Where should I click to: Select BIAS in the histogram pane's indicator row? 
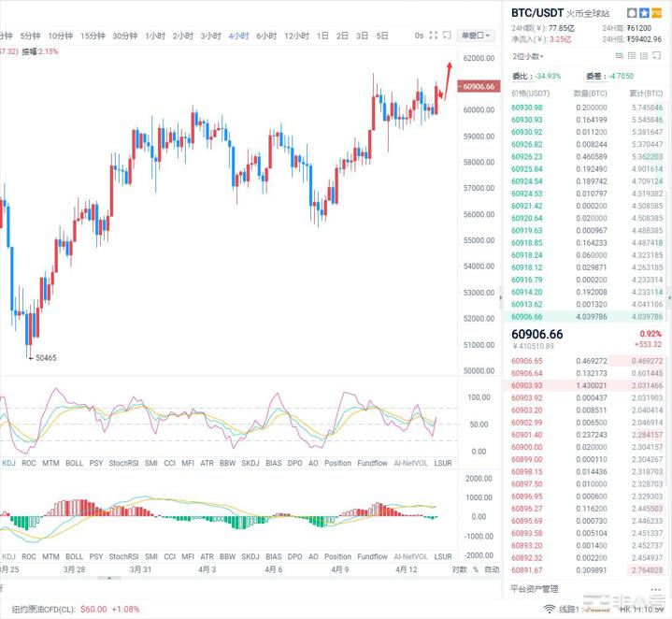click(x=274, y=556)
